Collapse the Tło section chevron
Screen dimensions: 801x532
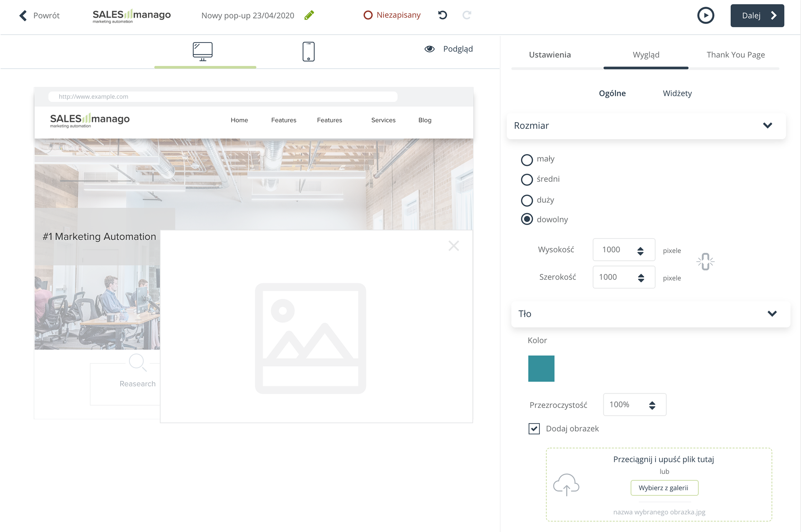pos(772,314)
